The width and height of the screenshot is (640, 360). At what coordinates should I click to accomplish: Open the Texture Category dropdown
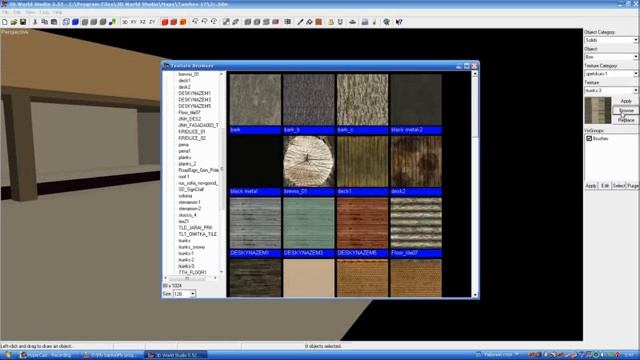tap(611, 73)
